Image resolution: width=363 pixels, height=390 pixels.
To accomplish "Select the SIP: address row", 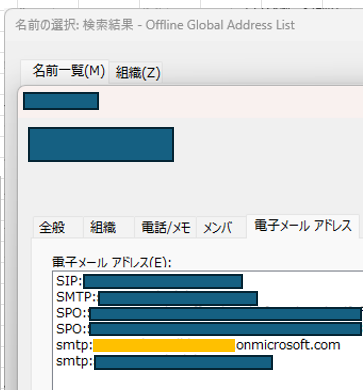I will tap(149, 281).
